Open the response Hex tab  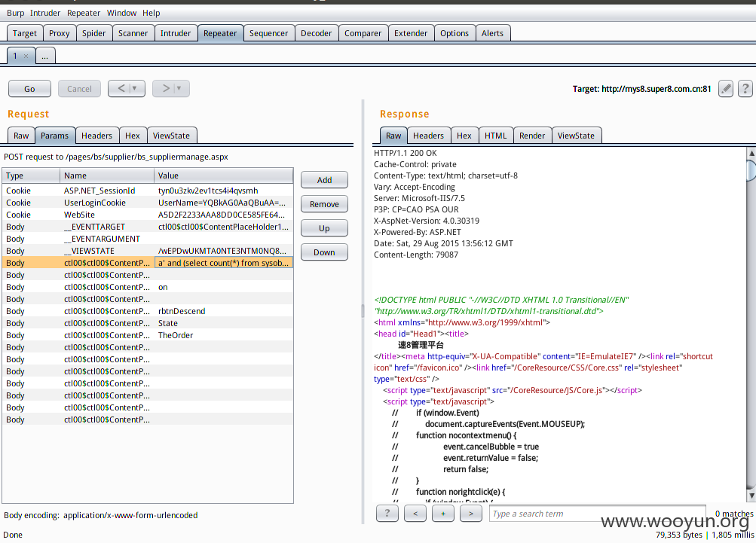(x=464, y=136)
